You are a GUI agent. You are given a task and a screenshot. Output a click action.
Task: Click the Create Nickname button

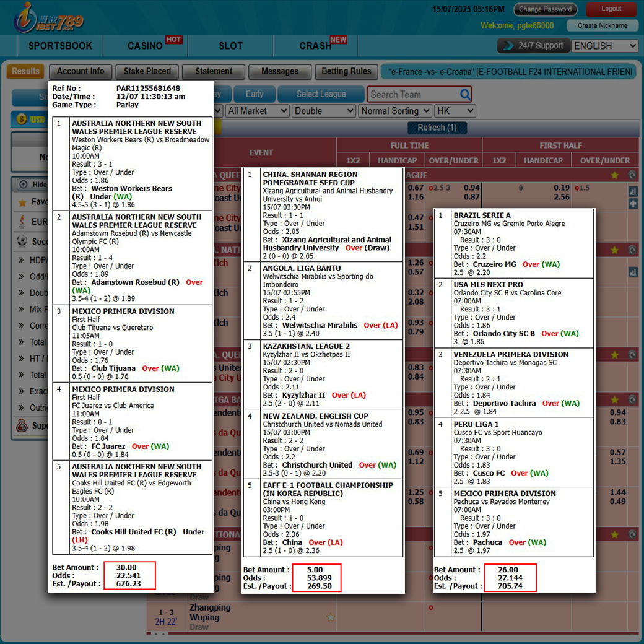pos(603,25)
